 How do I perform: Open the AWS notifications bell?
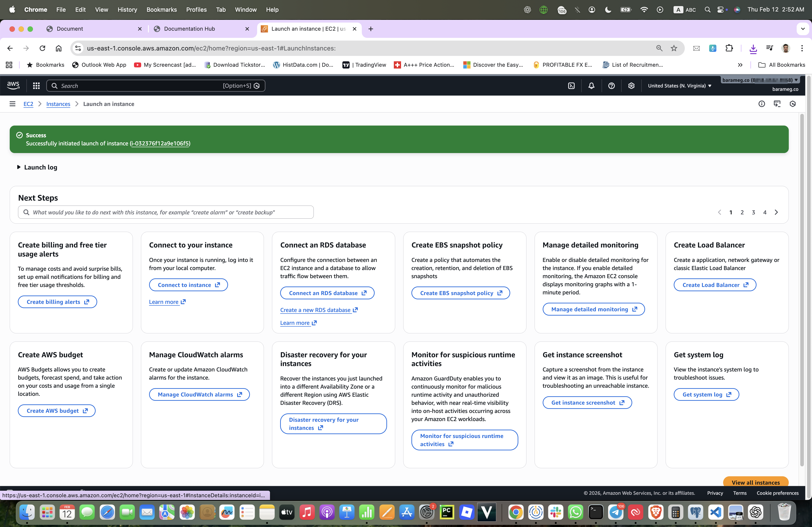[591, 86]
